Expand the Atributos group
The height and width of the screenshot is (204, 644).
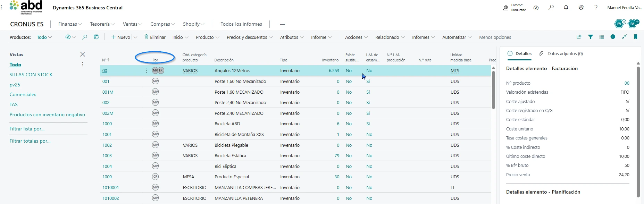tap(292, 37)
